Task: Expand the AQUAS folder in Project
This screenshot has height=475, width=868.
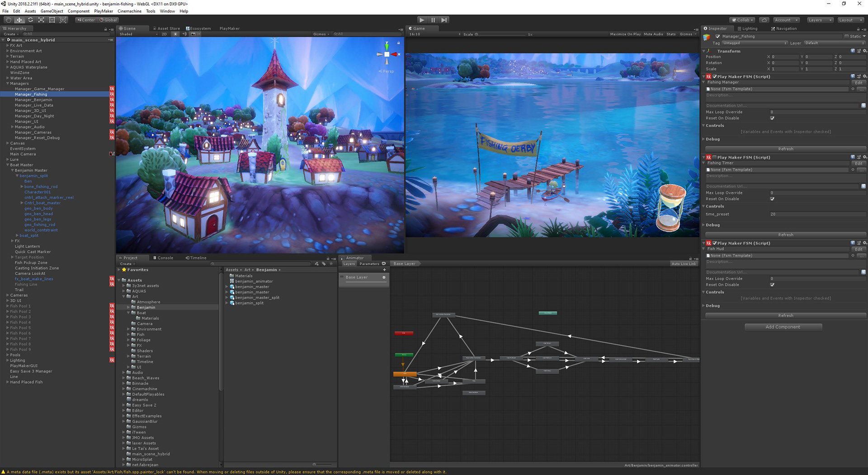Action: [x=124, y=291]
